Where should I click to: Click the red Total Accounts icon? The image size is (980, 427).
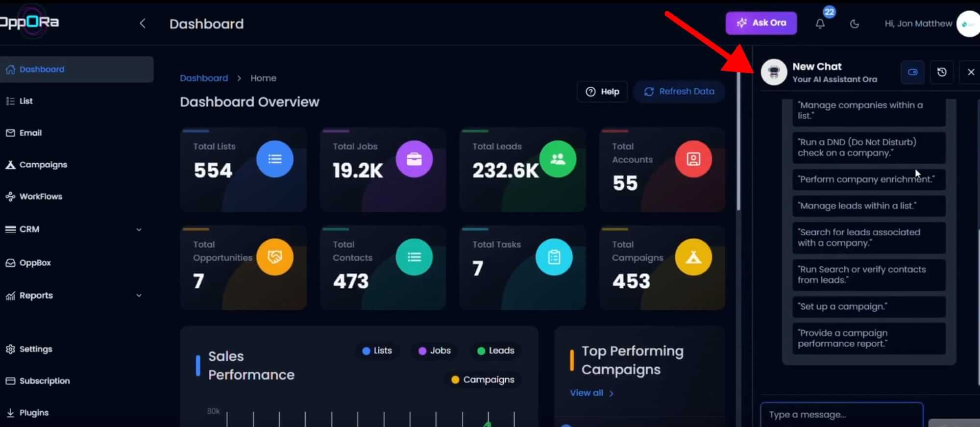click(x=693, y=159)
